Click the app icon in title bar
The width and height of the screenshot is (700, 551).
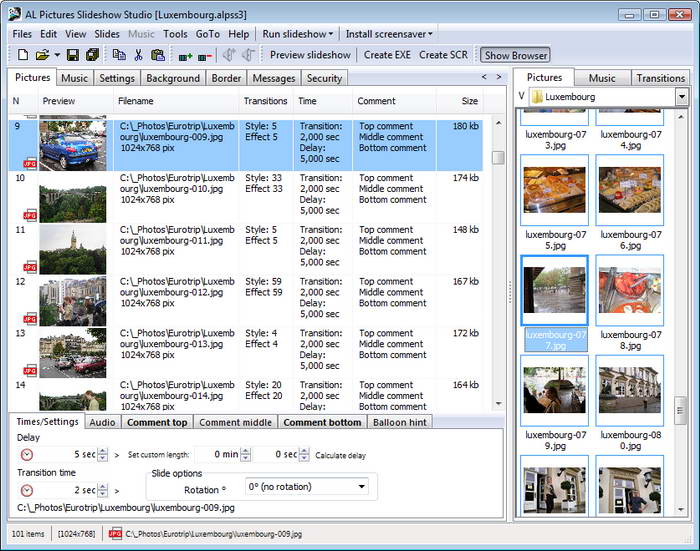click(x=15, y=14)
